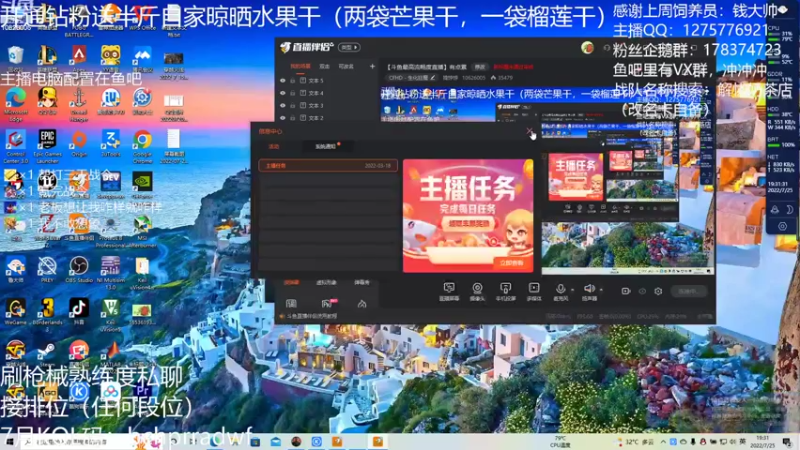800x450 pixels.
Task: Hide the 文本 2 source via eye icon
Action: click(283, 118)
